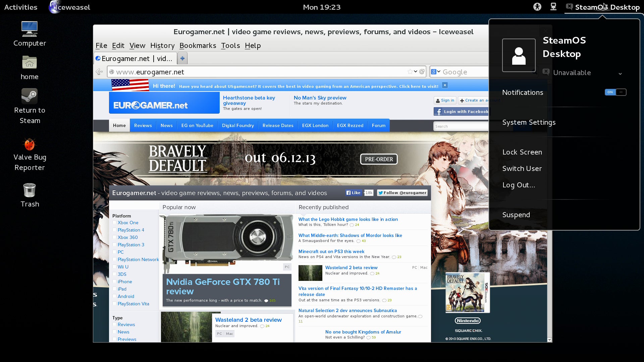Image resolution: width=644 pixels, height=362 pixels.
Task: Check the iPhone platform checkbox
Action: click(x=114, y=282)
